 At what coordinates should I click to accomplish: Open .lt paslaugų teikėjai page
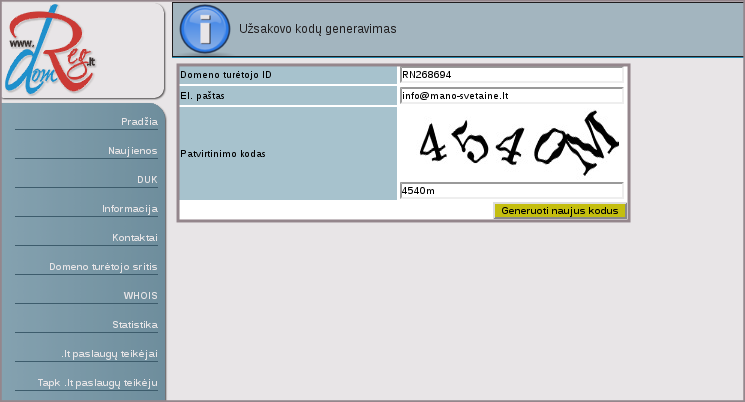click(x=109, y=354)
